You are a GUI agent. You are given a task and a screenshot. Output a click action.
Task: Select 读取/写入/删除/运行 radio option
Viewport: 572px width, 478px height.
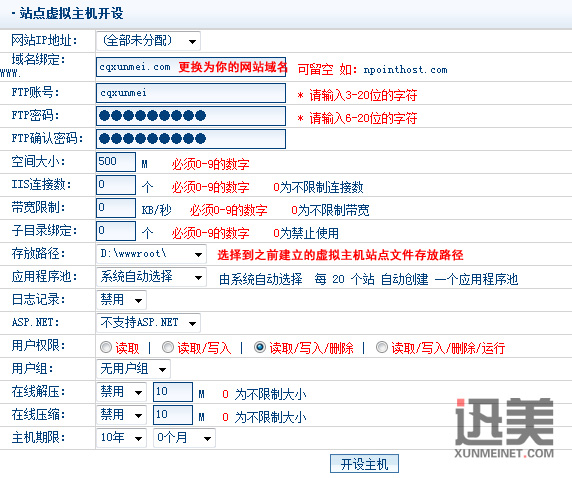382,347
